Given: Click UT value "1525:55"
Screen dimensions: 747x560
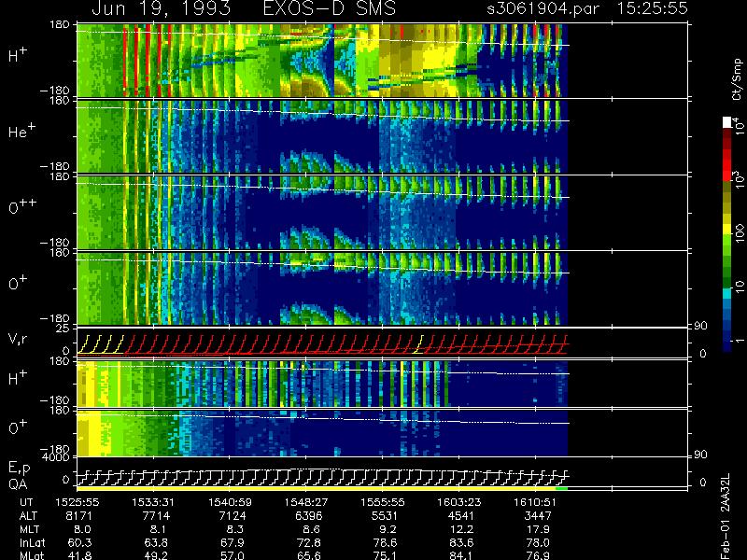Looking at the screenshot, I should [x=78, y=502].
